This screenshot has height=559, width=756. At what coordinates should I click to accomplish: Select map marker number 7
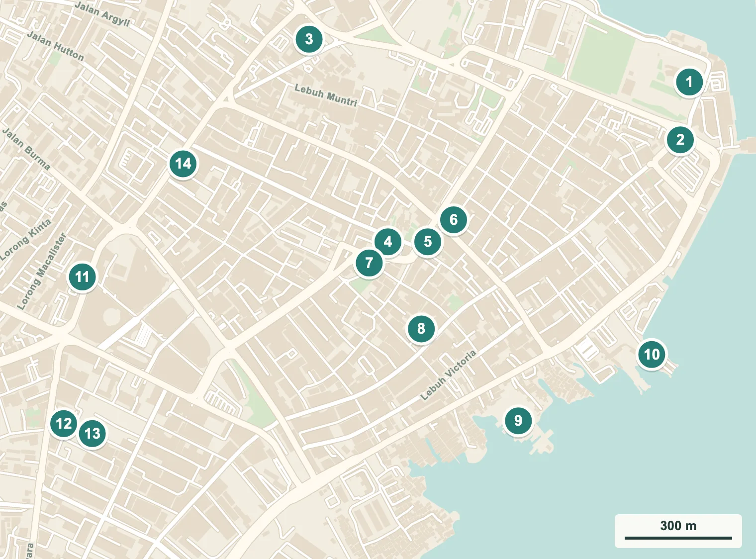coord(369,263)
